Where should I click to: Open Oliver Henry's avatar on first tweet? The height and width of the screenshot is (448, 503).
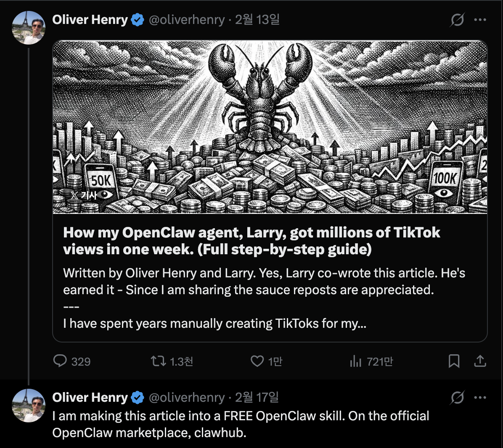click(29, 28)
